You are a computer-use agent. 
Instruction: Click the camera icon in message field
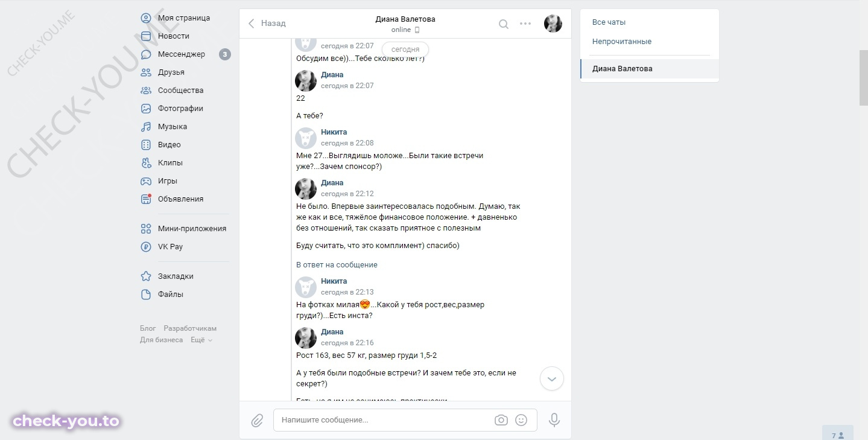501,420
